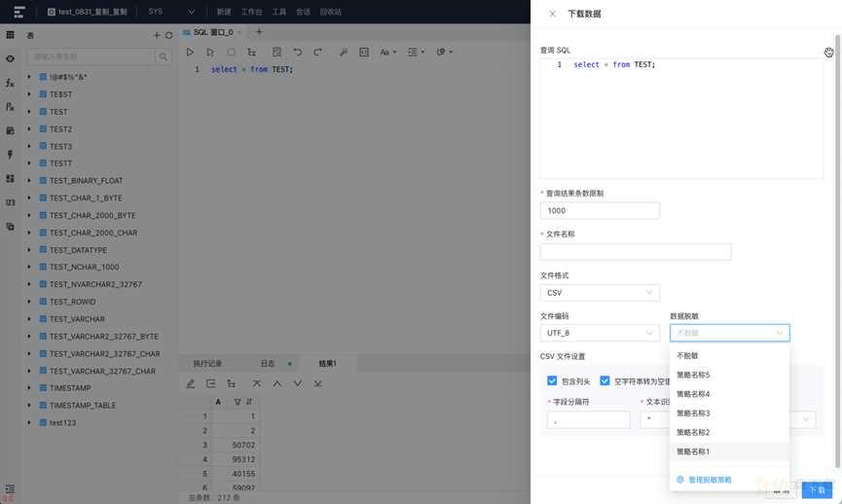Add a new SQL window tab
This screenshot has width=842, height=504.
point(259,32)
